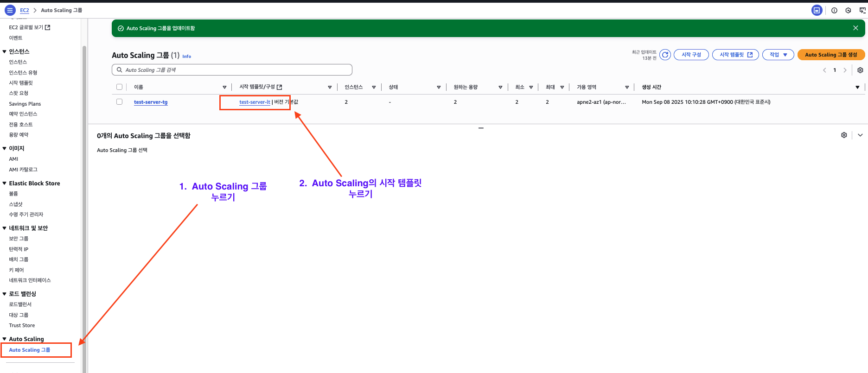The width and height of the screenshot is (868, 373).
Task: Click the Auto Scaling 그룹 생성 button
Action: [x=830, y=55]
